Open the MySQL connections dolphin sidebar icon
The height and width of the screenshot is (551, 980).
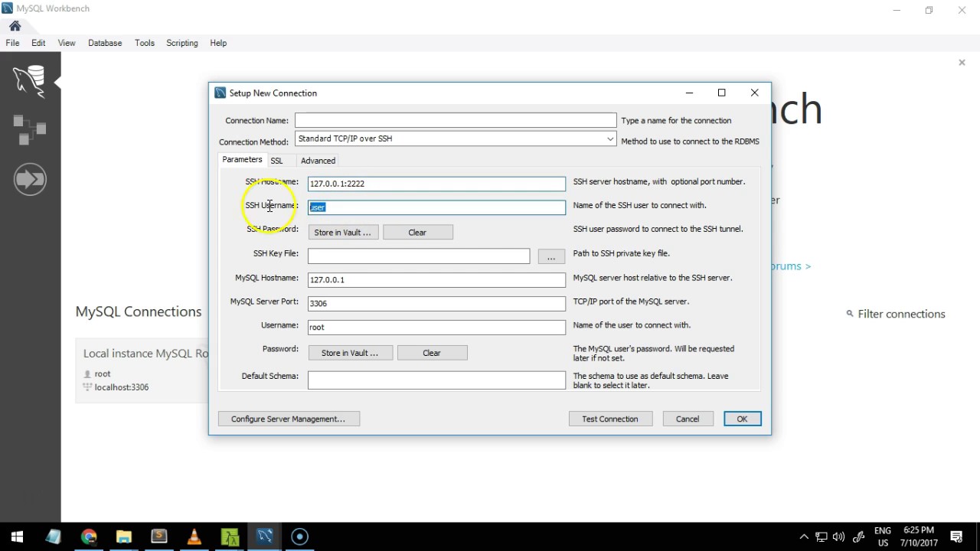point(29,80)
